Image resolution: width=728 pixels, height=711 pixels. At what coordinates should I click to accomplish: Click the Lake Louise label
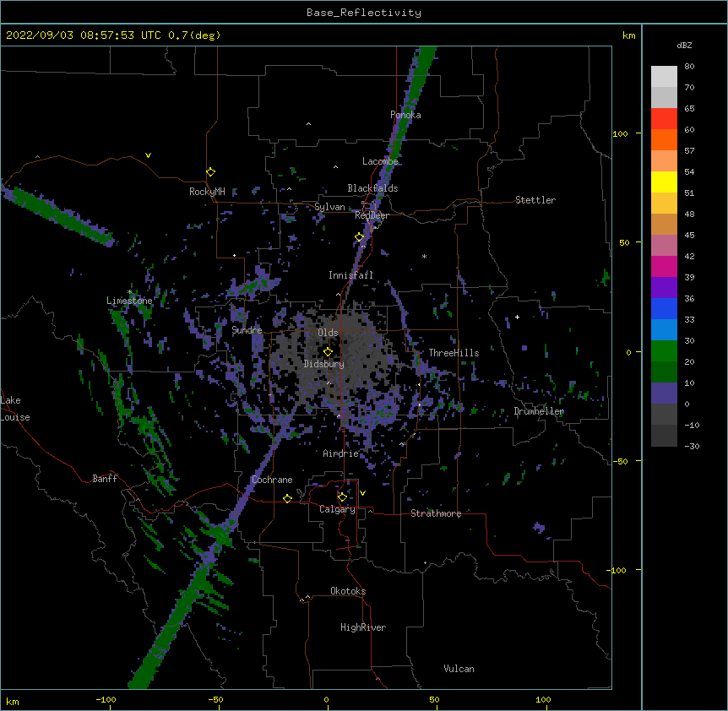click(x=15, y=409)
